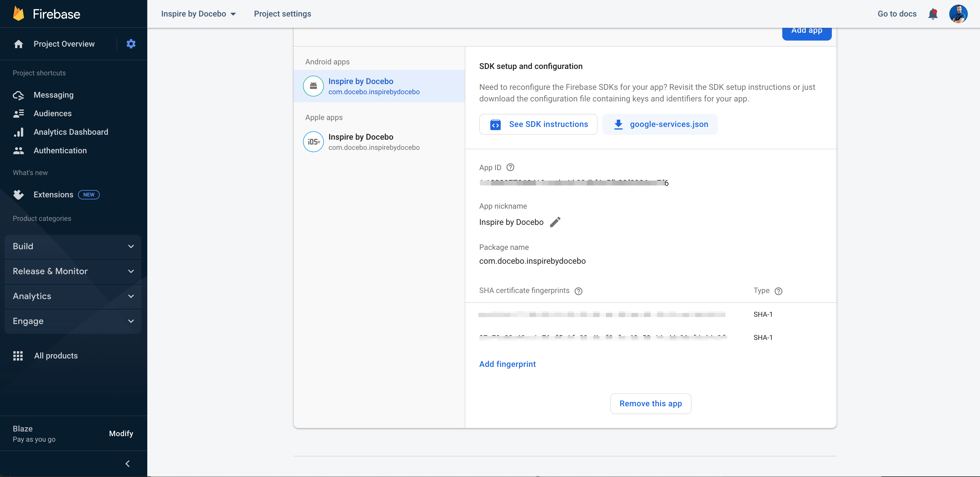980x477 pixels.
Task: Expand the Analytics product category
Action: coord(73,296)
